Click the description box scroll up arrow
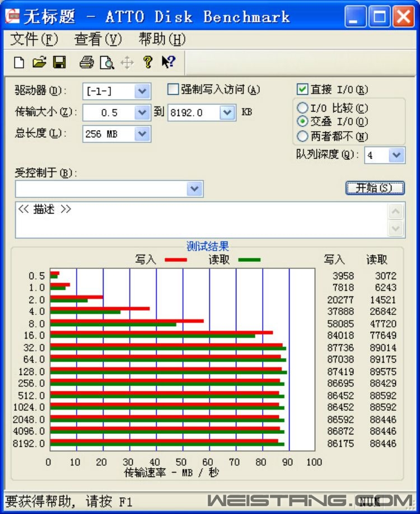 tap(396, 211)
